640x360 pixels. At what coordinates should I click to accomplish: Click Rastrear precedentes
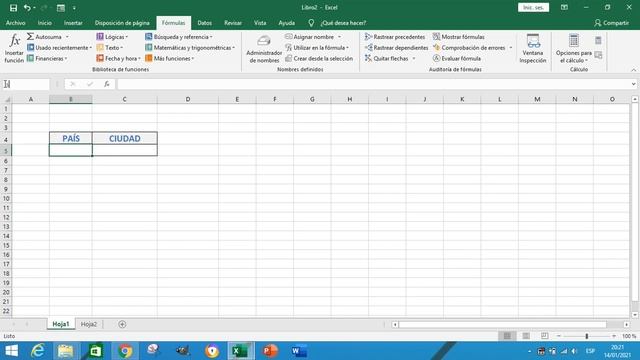pyautogui.click(x=395, y=37)
